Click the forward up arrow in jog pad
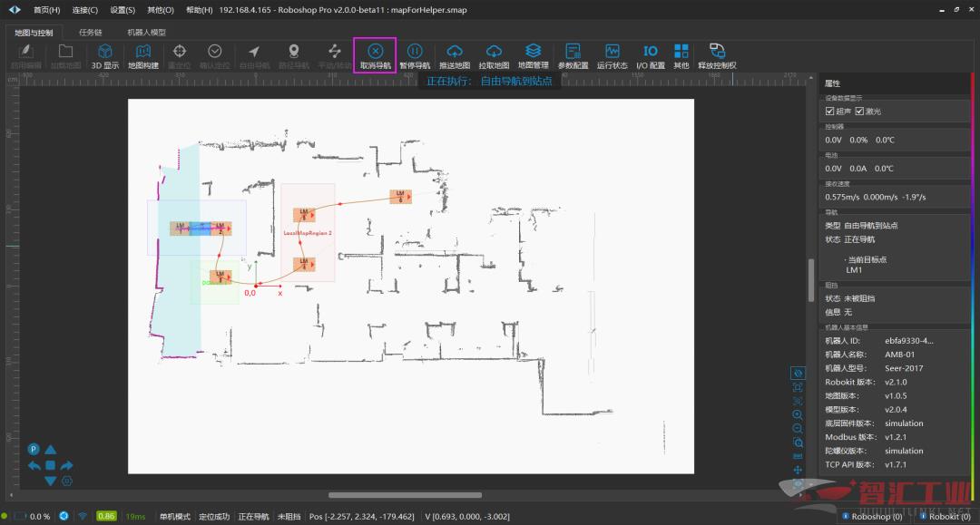This screenshot has height=525, width=980. [51, 450]
